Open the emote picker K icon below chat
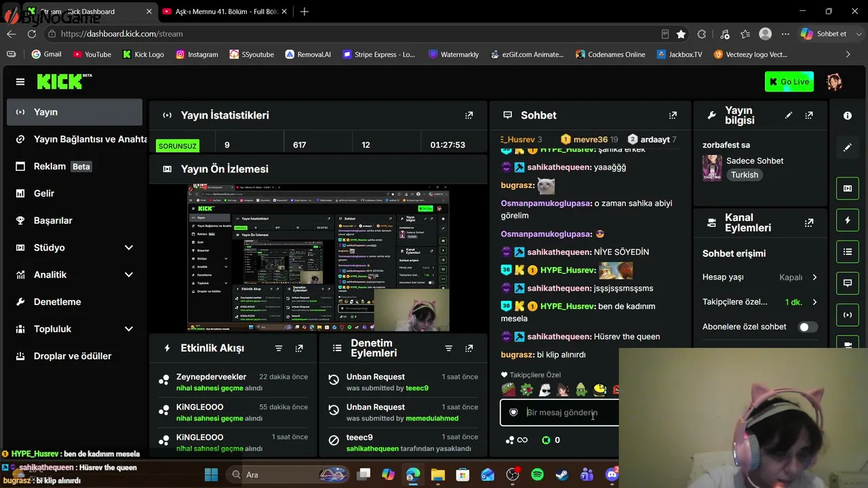Screen dimensions: 868x488 point(546,440)
